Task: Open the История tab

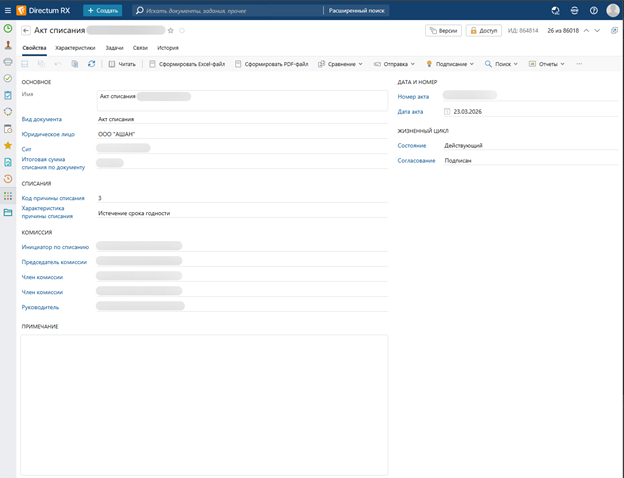Action: pos(168,47)
